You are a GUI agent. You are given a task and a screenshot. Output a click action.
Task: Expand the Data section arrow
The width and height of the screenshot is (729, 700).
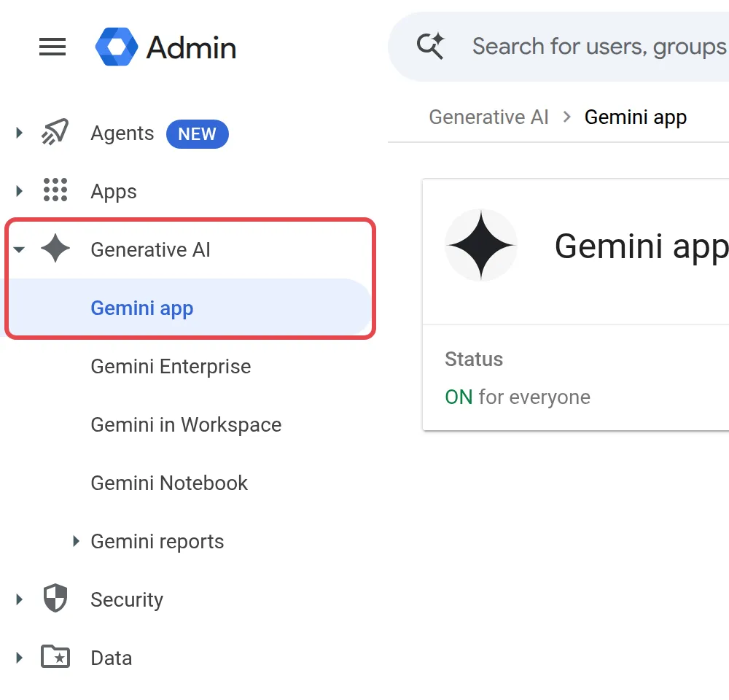[19, 658]
